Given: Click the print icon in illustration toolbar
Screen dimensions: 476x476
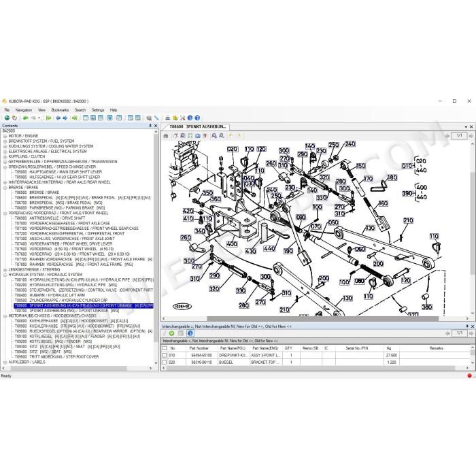Looking at the screenshot, I should tap(166, 136).
